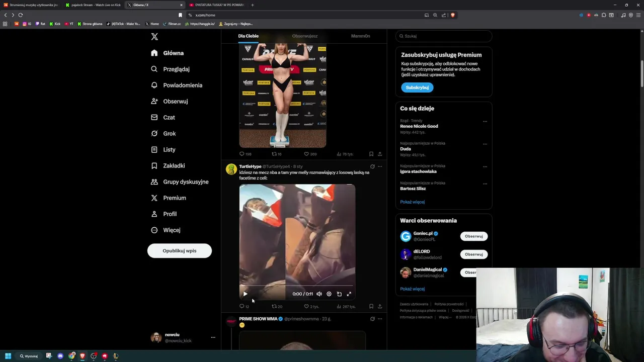
Task: Open TurtleHype profile avatar
Action: pyautogui.click(x=231, y=169)
